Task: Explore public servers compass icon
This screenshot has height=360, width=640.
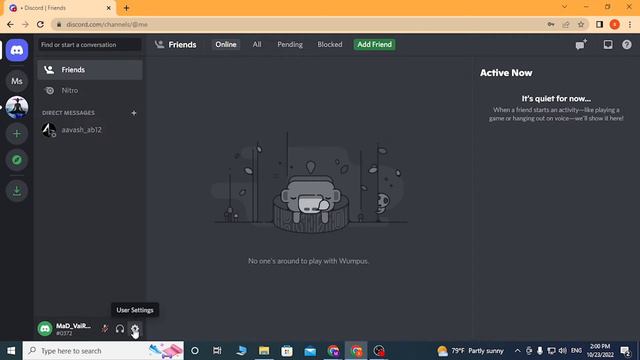Action: [x=17, y=160]
